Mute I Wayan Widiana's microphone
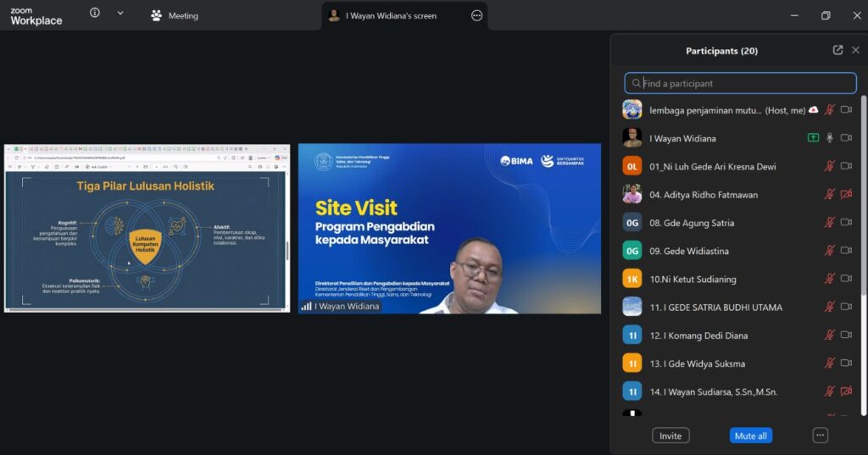 [x=830, y=138]
